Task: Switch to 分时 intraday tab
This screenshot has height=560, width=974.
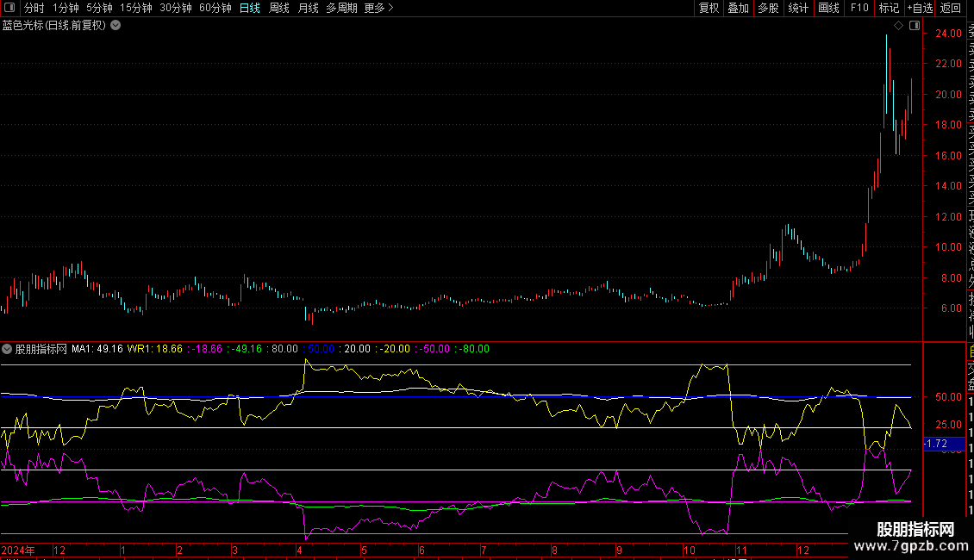Action: pyautogui.click(x=34, y=8)
